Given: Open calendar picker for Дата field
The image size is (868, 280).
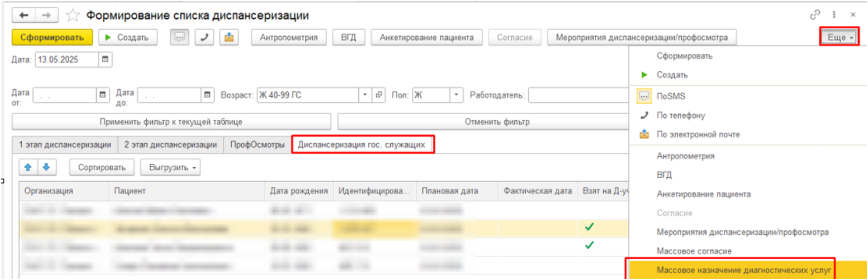Looking at the screenshot, I should pyautogui.click(x=105, y=59).
